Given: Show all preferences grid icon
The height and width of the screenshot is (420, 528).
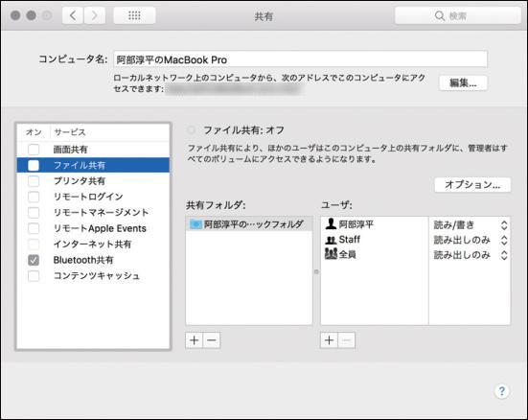Looking at the screenshot, I should click(x=134, y=15).
